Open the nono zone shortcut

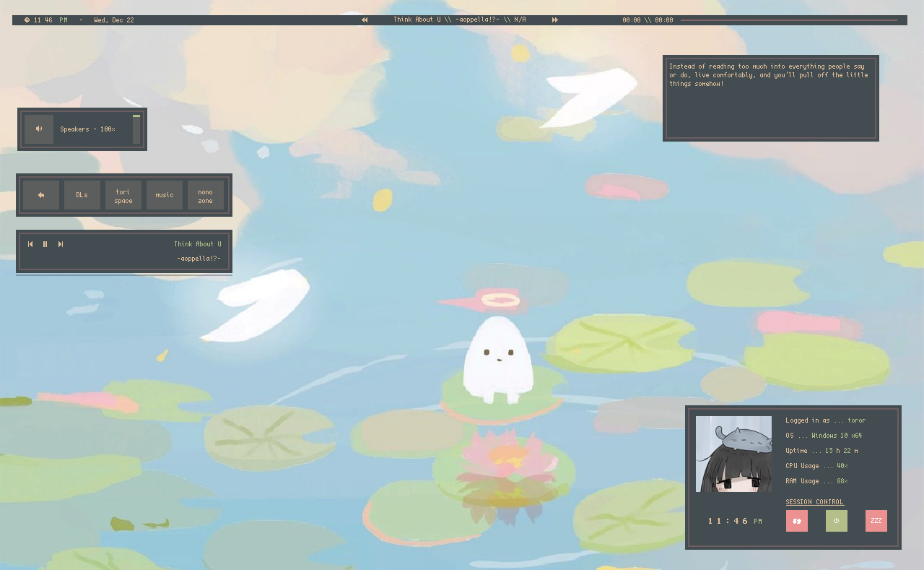click(x=205, y=194)
